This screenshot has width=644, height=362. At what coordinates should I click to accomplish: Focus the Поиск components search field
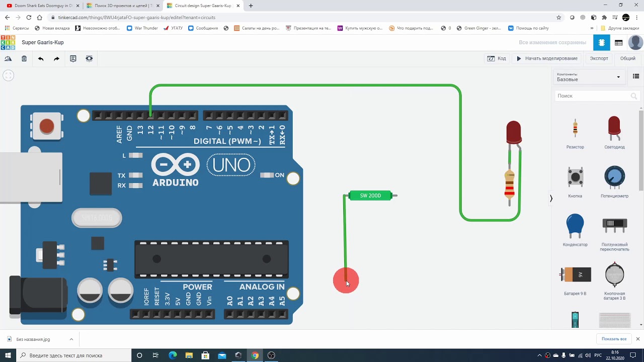[597, 96]
